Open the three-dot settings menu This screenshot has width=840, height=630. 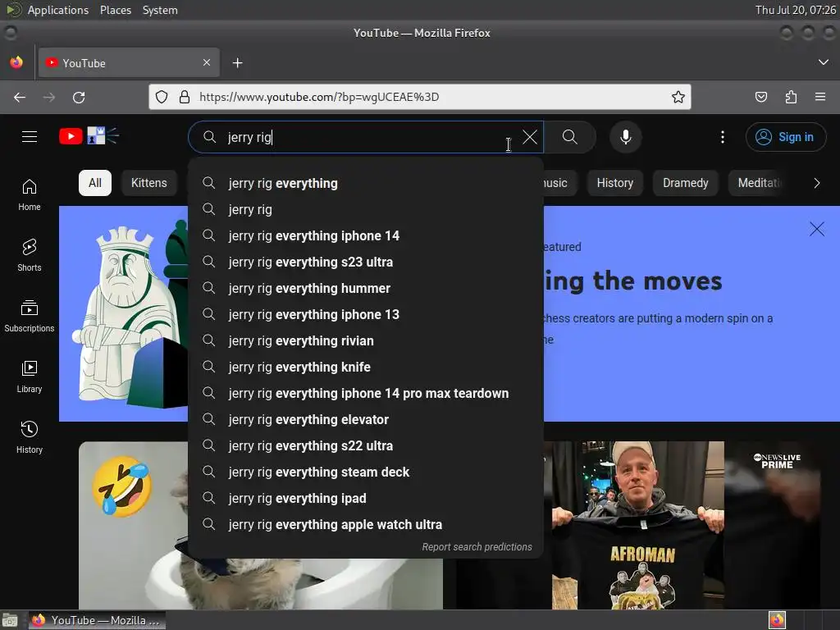click(722, 137)
